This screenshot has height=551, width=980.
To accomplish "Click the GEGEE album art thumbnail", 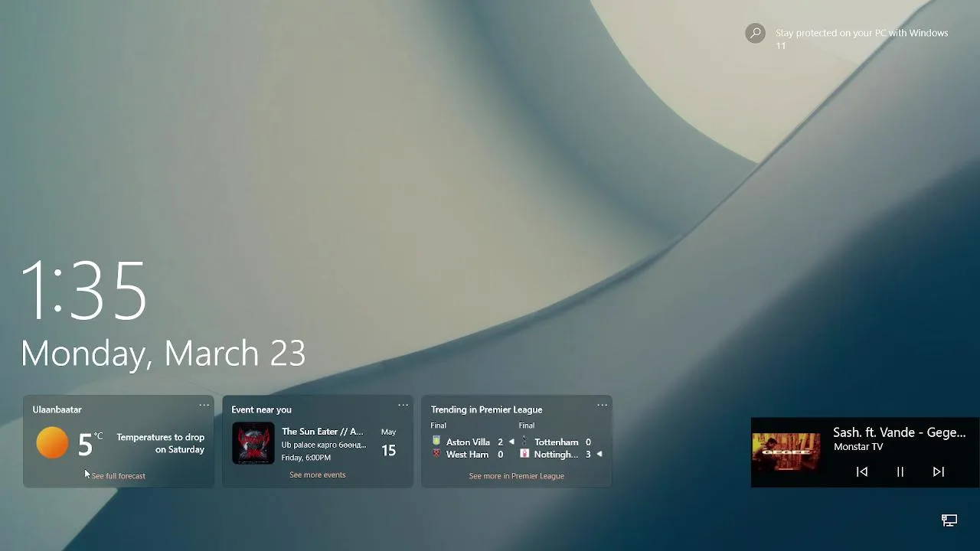I will click(x=786, y=452).
